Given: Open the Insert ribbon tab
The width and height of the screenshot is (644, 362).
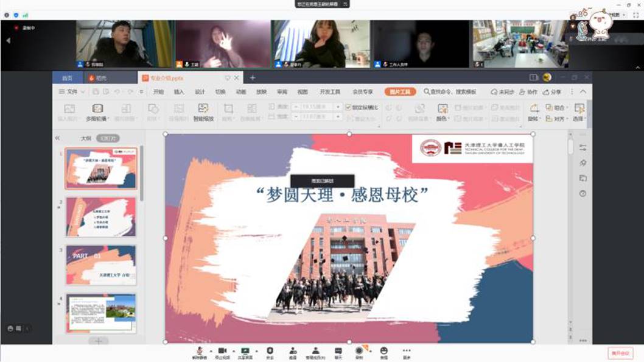Looking at the screenshot, I should click(x=179, y=92).
